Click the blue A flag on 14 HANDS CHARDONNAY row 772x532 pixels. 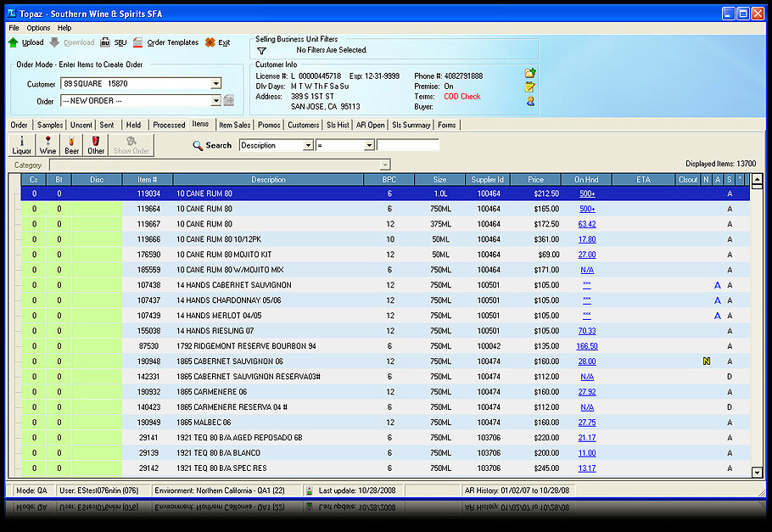(x=718, y=300)
